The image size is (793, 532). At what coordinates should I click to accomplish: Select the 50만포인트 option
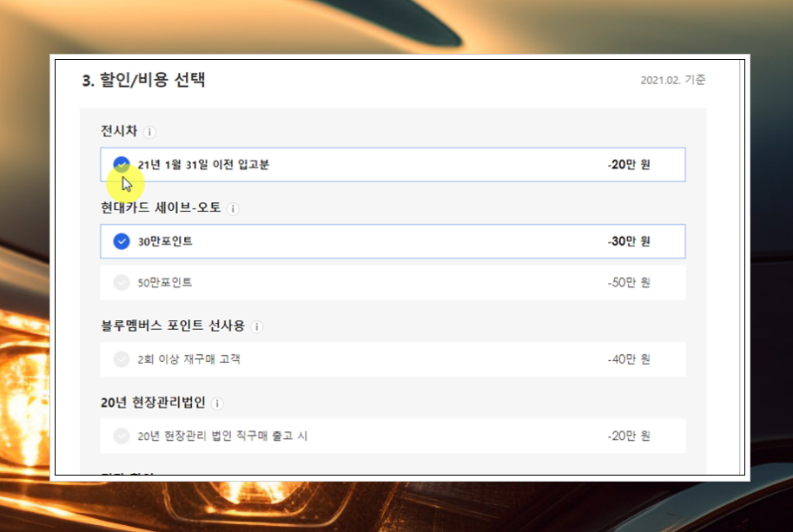tap(122, 282)
